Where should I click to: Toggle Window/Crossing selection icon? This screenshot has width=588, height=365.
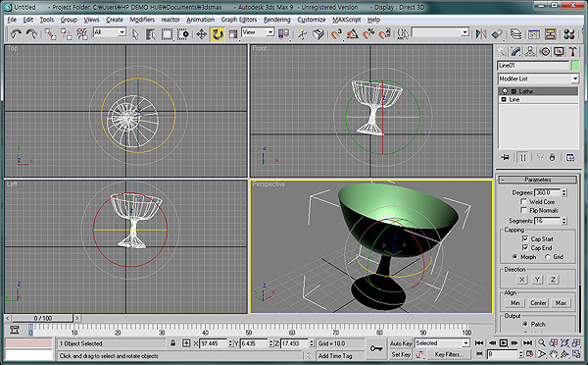click(x=183, y=34)
